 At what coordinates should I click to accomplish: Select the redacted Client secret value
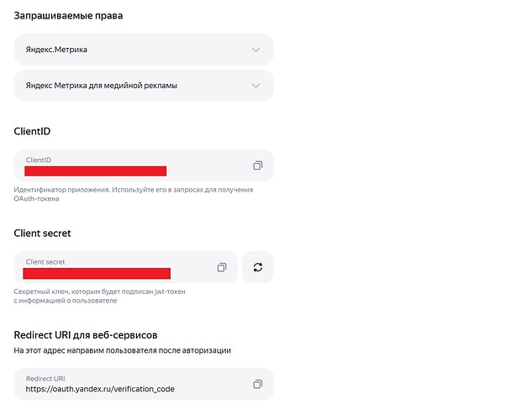97,273
